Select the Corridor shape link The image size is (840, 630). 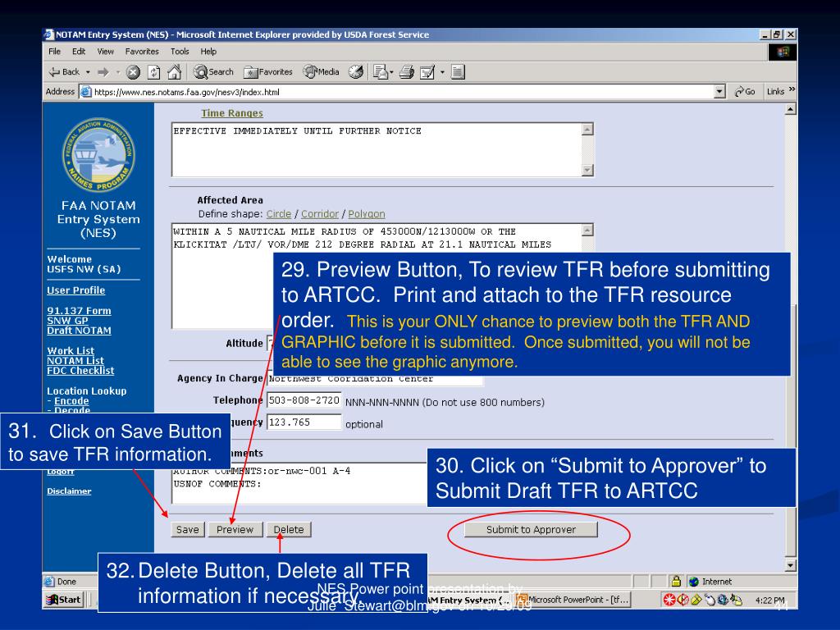coord(320,214)
